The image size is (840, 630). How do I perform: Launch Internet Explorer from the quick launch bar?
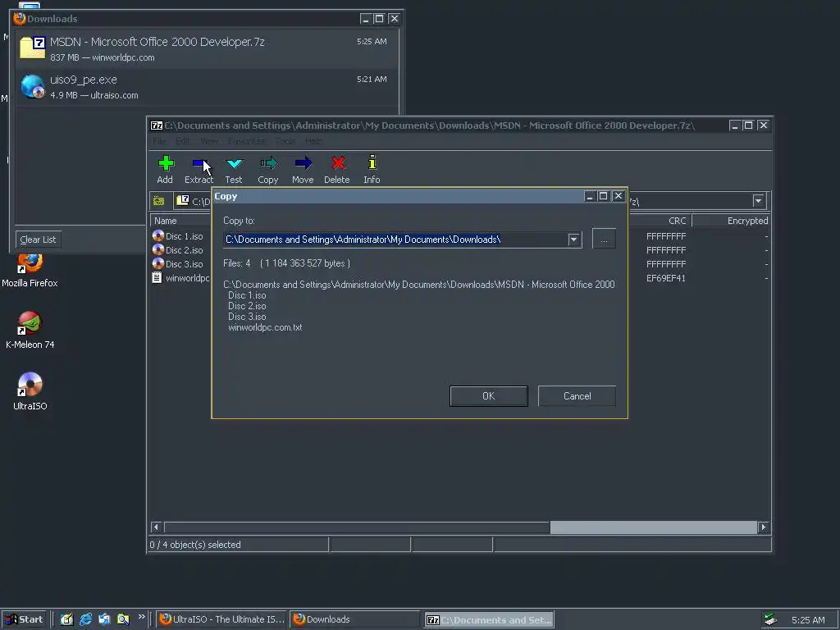tap(85, 619)
